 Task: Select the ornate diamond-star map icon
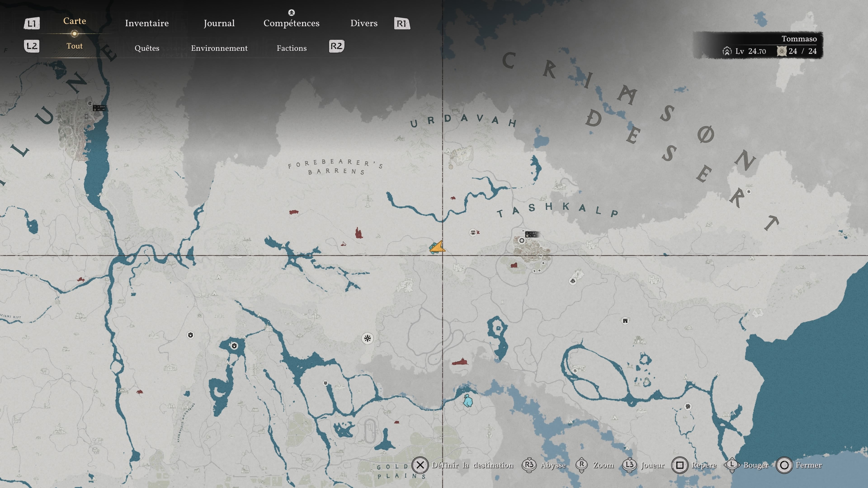click(x=367, y=338)
